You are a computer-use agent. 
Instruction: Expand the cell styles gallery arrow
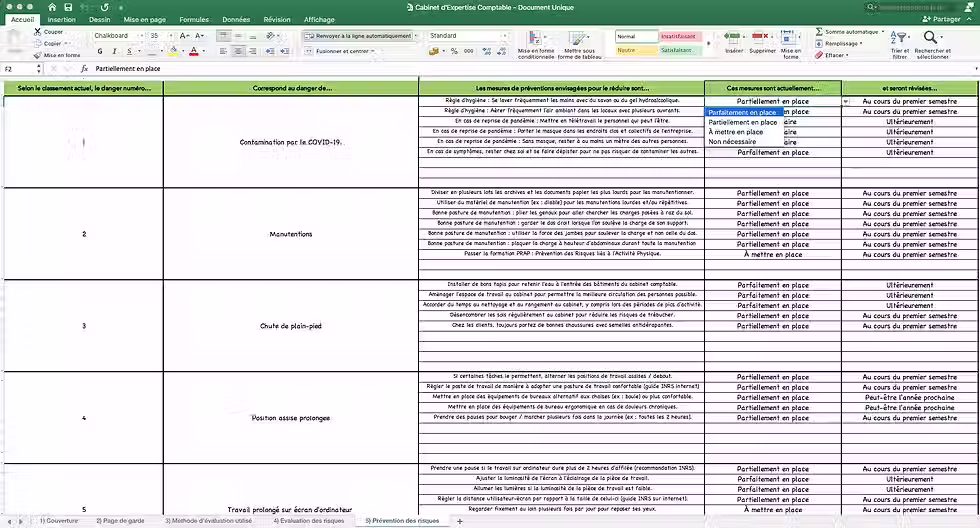(708, 44)
